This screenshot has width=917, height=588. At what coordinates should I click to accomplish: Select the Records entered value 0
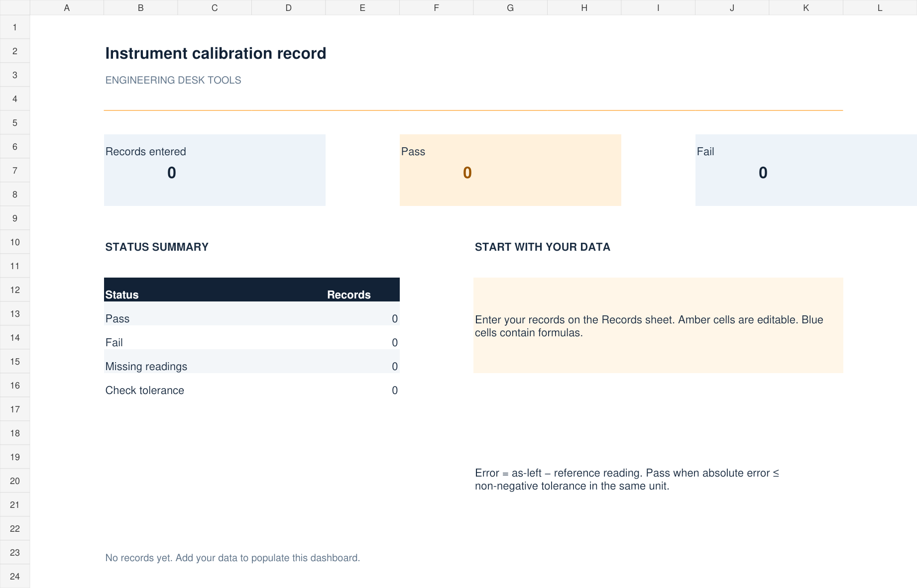pos(172,173)
